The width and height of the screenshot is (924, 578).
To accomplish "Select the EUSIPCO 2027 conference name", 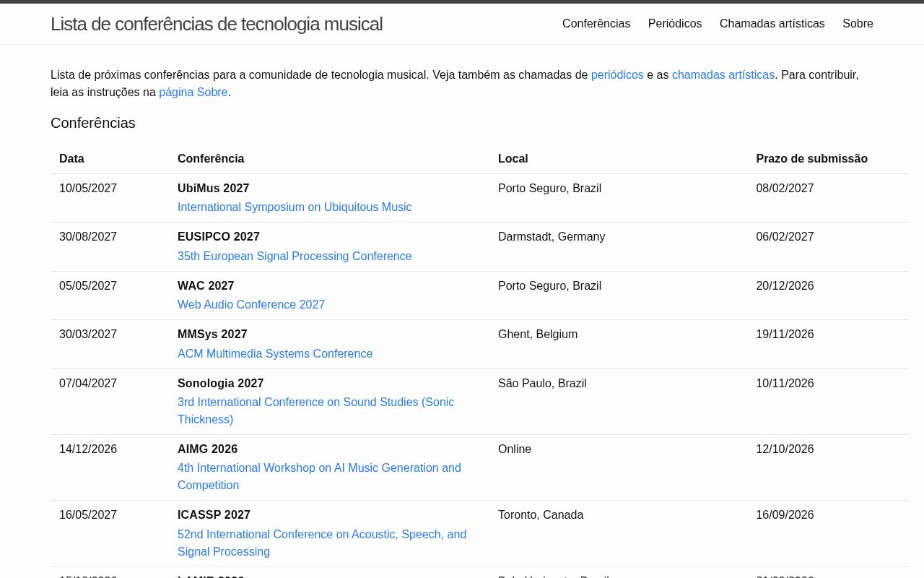I will point(219,237).
